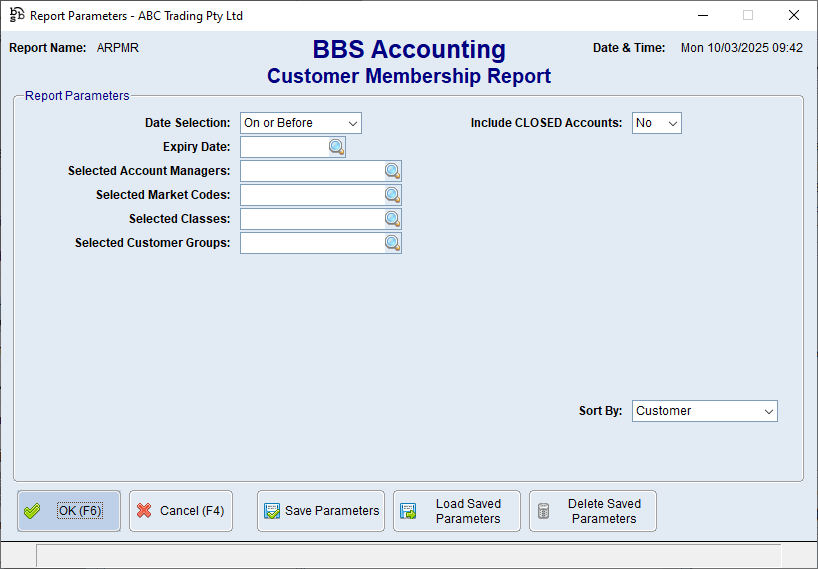Focus the Selected Market Codes field

tap(312, 195)
